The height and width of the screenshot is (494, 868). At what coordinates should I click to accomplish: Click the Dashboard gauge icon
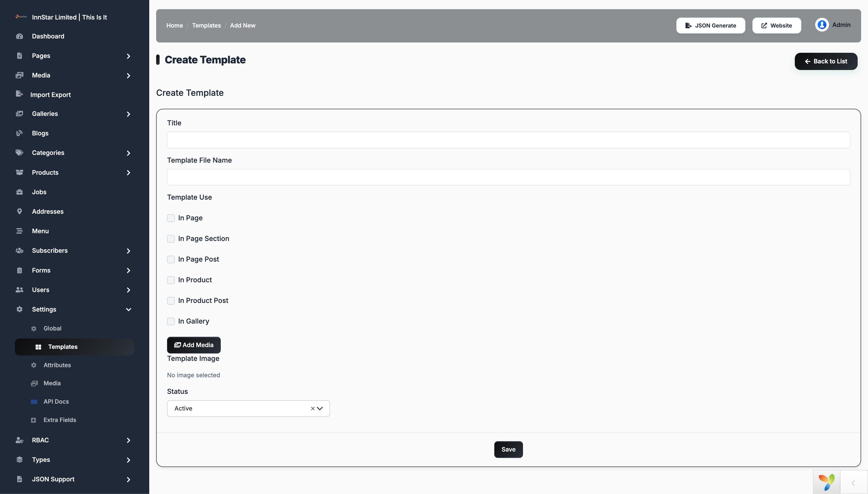tap(19, 36)
